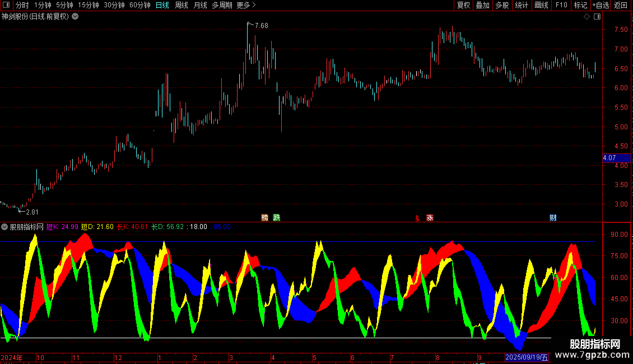Click the 7.68 high price label

[262, 25]
